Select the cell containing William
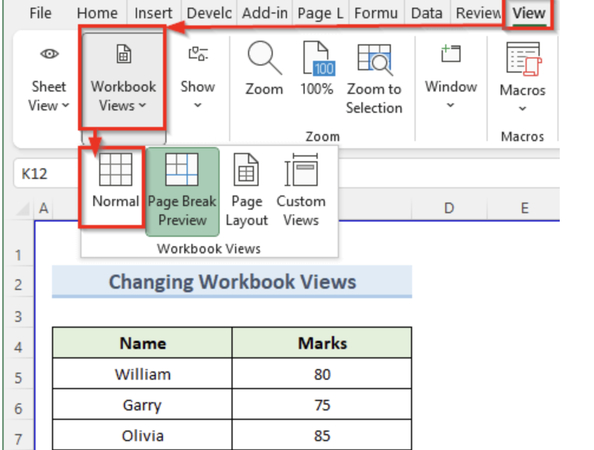Image resolution: width=594 pixels, height=450 pixels. click(142, 374)
